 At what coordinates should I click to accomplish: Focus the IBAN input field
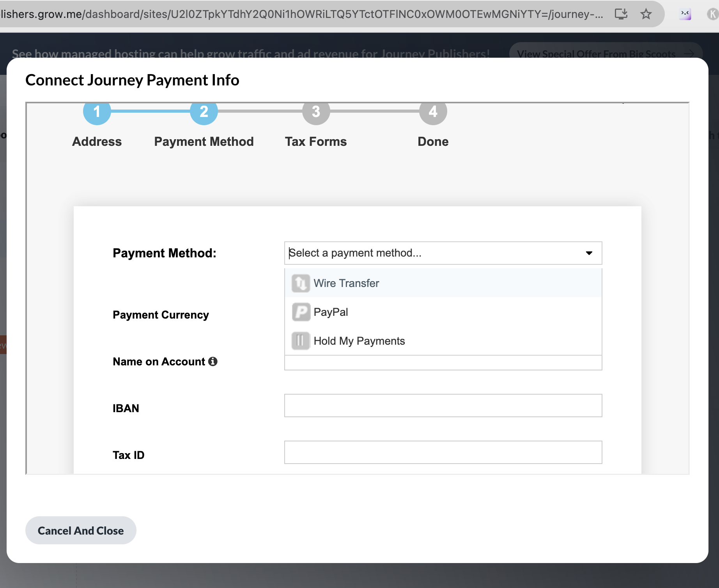tap(443, 406)
